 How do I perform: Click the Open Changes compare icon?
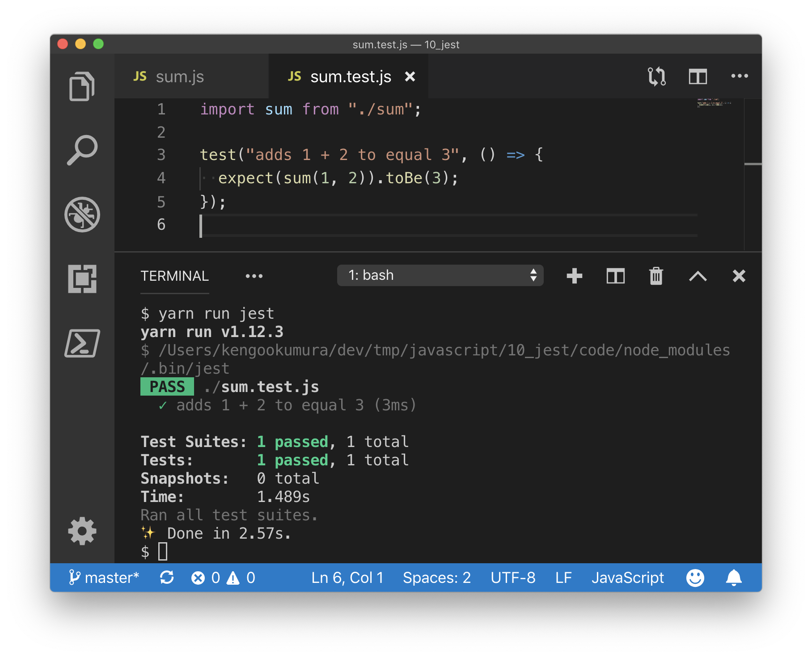(x=656, y=76)
